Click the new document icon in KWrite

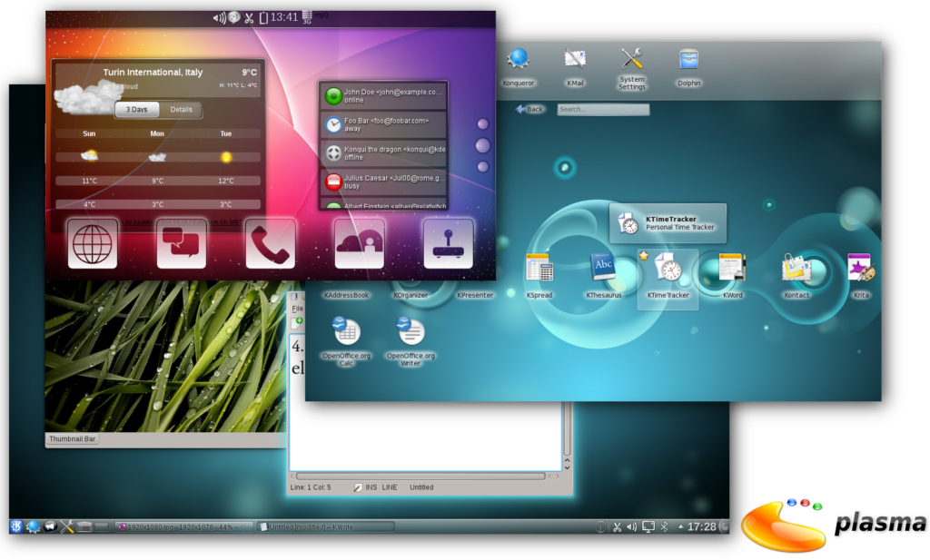296,323
